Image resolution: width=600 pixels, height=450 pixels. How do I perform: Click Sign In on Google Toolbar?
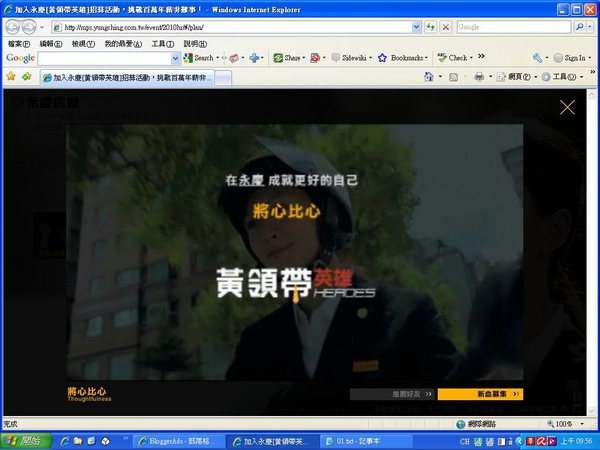(x=570, y=58)
